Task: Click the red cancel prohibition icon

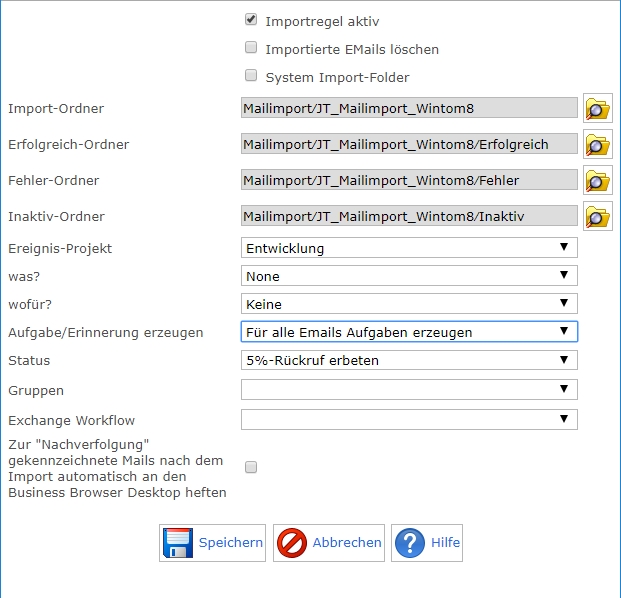Action: point(291,543)
